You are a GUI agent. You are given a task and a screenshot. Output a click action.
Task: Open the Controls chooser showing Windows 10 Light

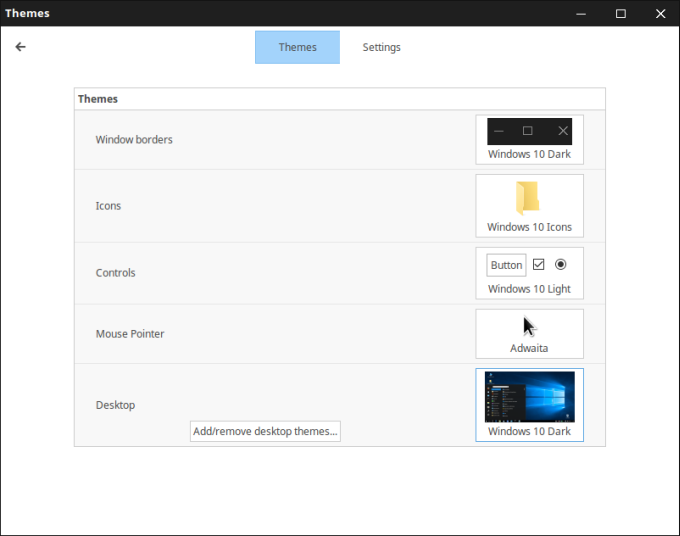tap(530, 273)
